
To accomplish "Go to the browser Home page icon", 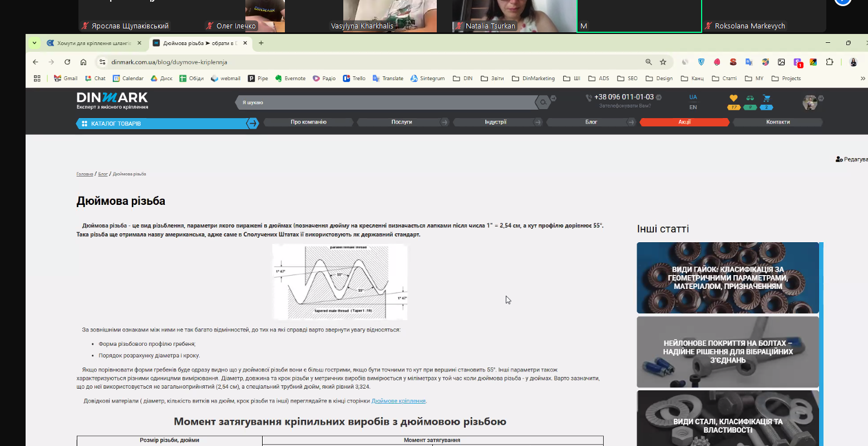I will [x=83, y=62].
